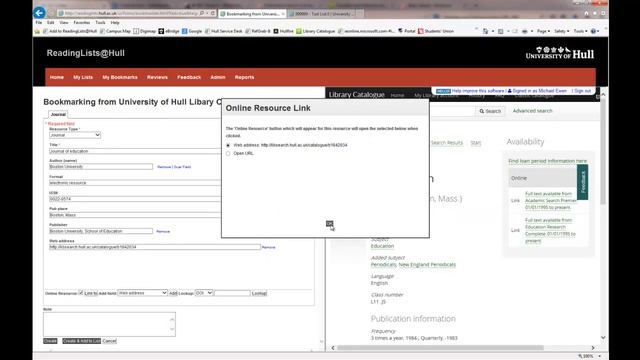Go back with the browser back arrow
Viewport: 640px width, 360px height.
click(39, 13)
